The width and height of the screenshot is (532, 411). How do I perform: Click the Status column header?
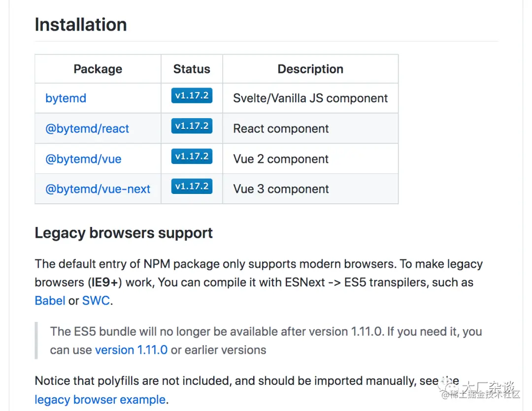coord(192,69)
